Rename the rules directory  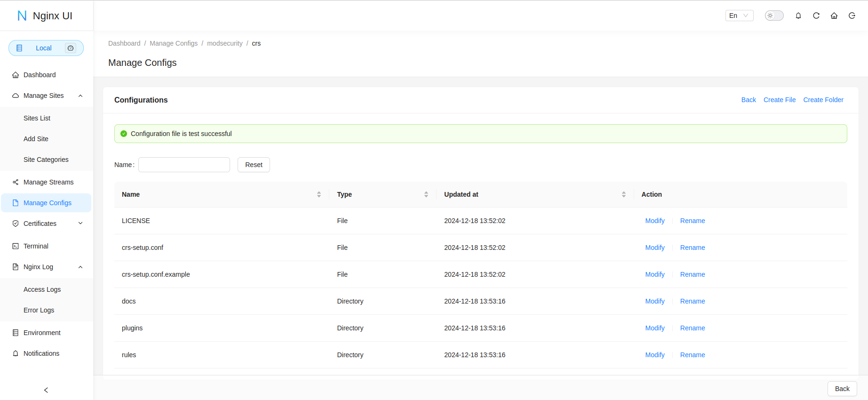click(x=693, y=355)
